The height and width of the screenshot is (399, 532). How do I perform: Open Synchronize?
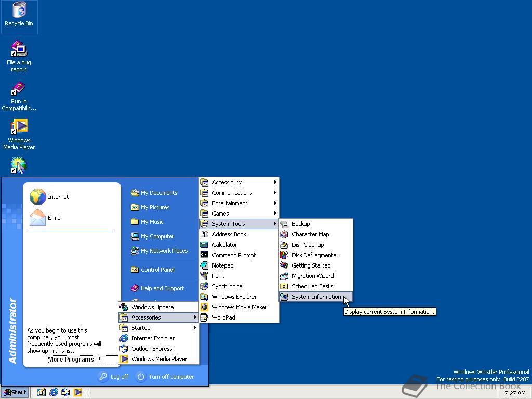coord(239,286)
